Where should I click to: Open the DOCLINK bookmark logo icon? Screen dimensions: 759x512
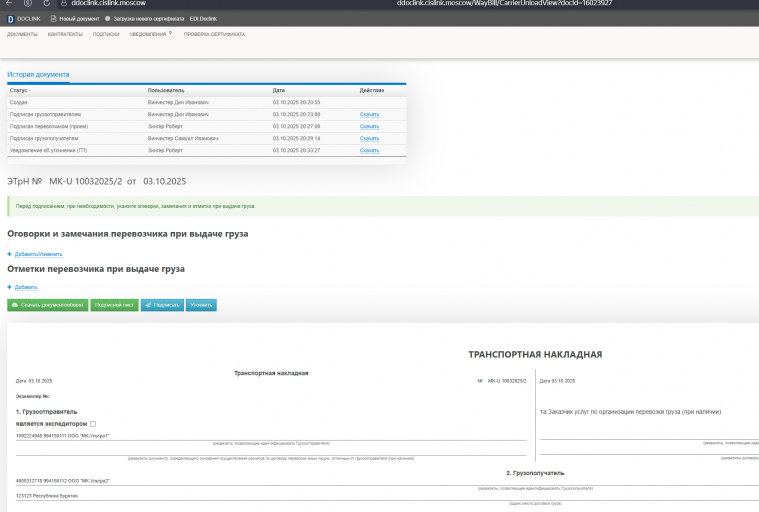(10, 19)
